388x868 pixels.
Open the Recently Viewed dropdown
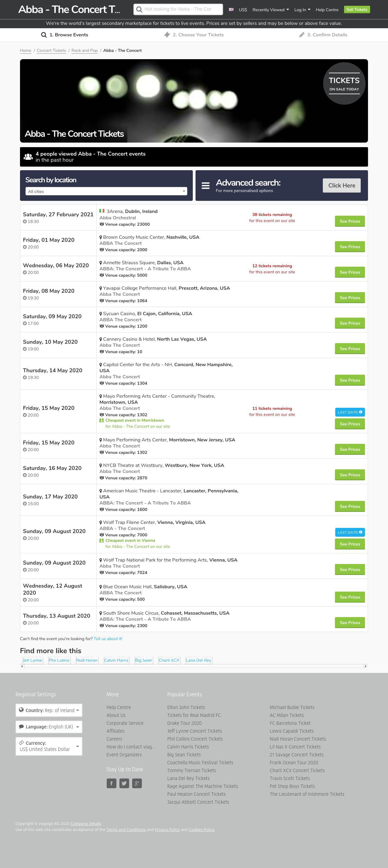pos(270,10)
